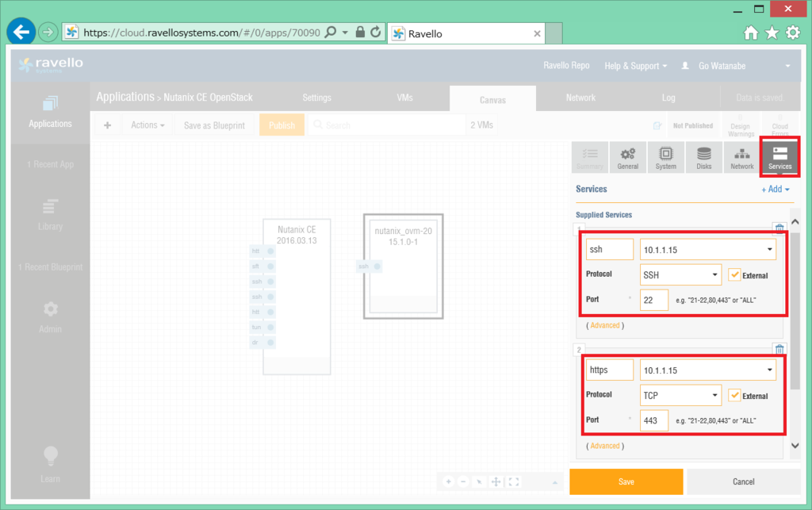Click services panel scroll down arrow
Screen dimensions: 812x510
(x=795, y=445)
